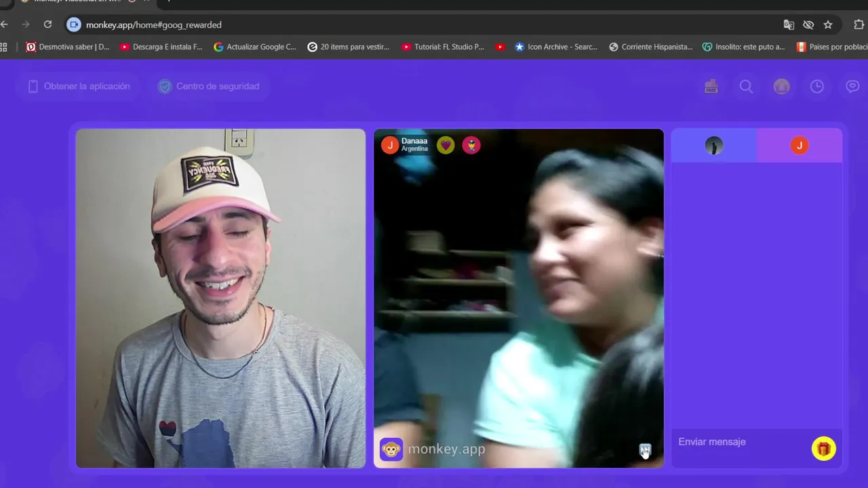Click the small icon at the video's bottom-right corner
The height and width of the screenshot is (488, 868).
(645, 449)
